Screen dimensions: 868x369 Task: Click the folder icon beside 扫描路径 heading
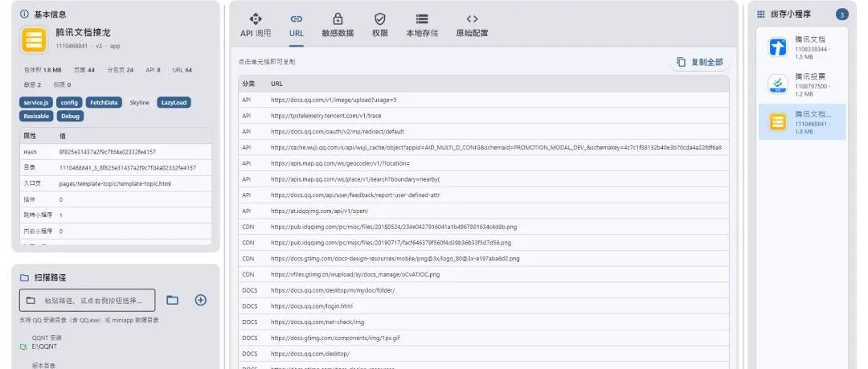24,277
